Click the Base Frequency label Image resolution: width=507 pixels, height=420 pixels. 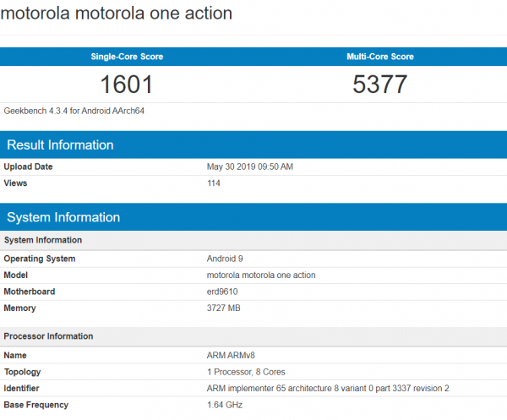coord(35,405)
